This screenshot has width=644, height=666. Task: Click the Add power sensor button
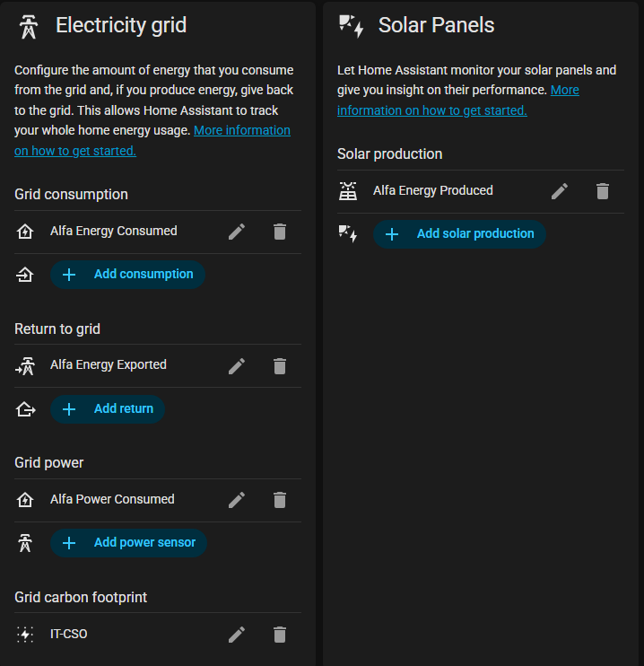pyautogui.click(x=129, y=543)
